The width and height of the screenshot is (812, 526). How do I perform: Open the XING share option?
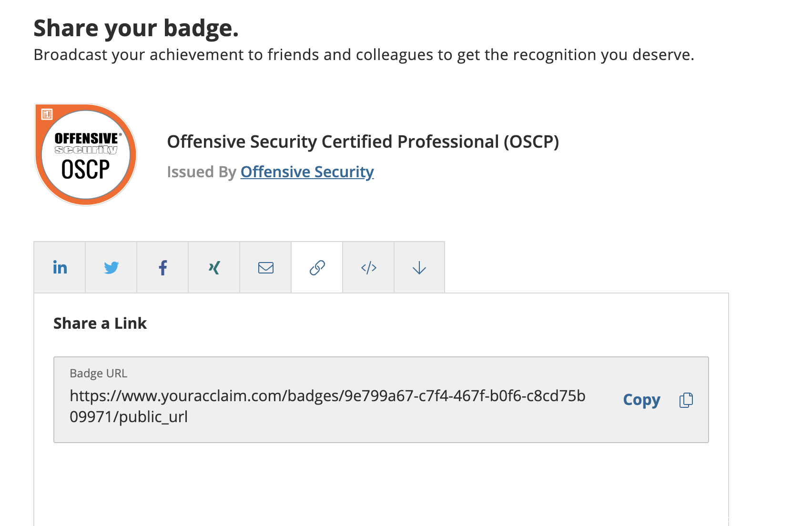(214, 267)
